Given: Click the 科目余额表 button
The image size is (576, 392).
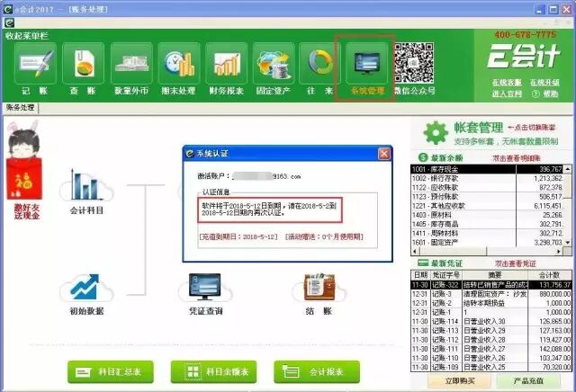Looking at the screenshot, I should 213,372.
